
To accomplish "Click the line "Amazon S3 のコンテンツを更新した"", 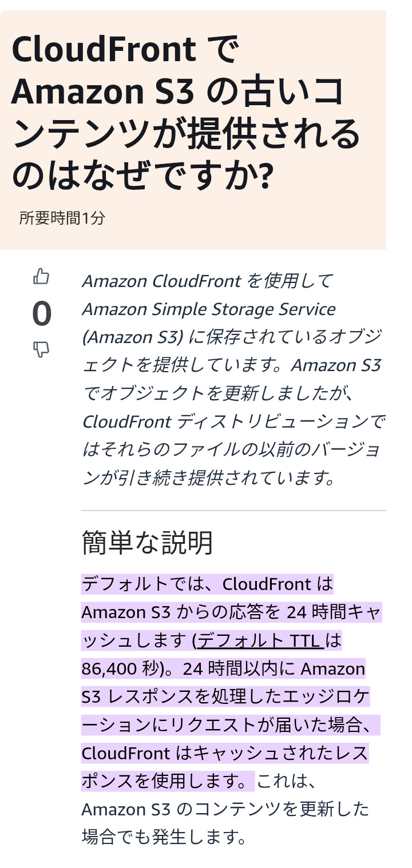I will click(x=225, y=809).
